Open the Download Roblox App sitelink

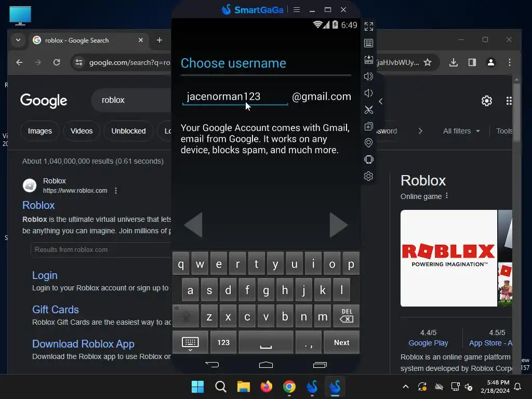click(83, 344)
